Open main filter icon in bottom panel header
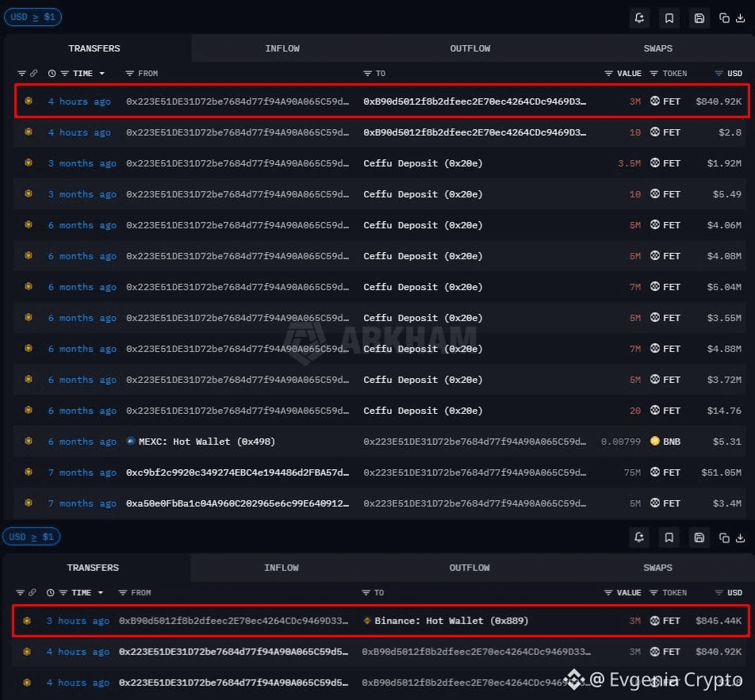755x700 pixels. [21, 593]
